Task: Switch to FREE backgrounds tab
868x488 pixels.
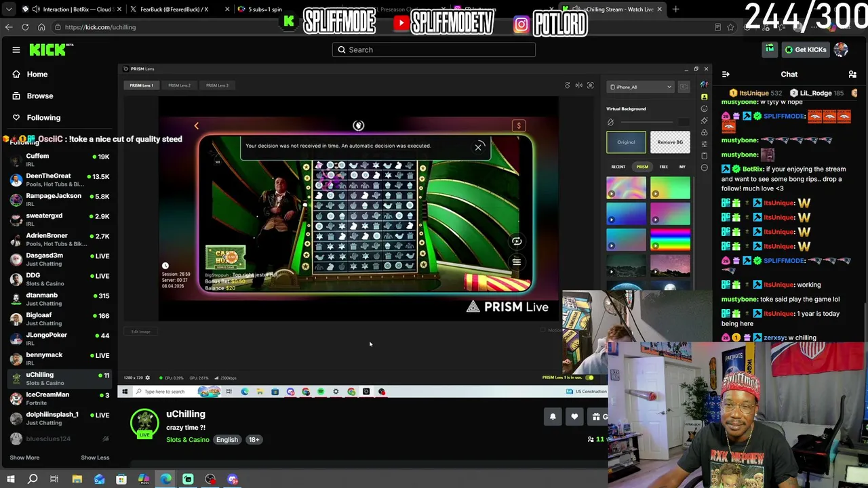Action: pos(664,167)
